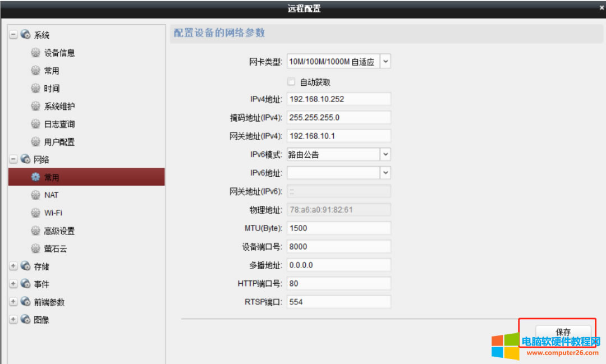Select 常用 under 系统
The width and height of the screenshot is (606, 364).
pos(52,71)
